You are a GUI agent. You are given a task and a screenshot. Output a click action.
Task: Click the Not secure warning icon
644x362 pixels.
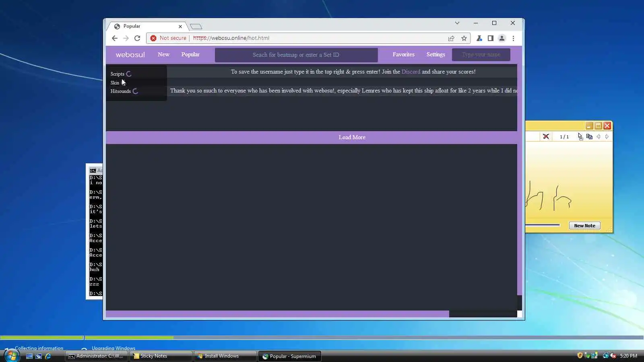(x=153, y=38)
